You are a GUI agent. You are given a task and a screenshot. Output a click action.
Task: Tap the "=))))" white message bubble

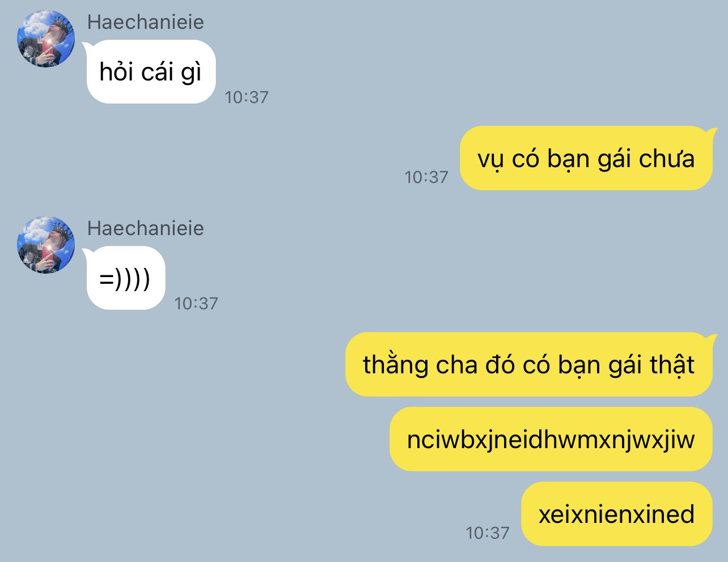pos(125,278)
